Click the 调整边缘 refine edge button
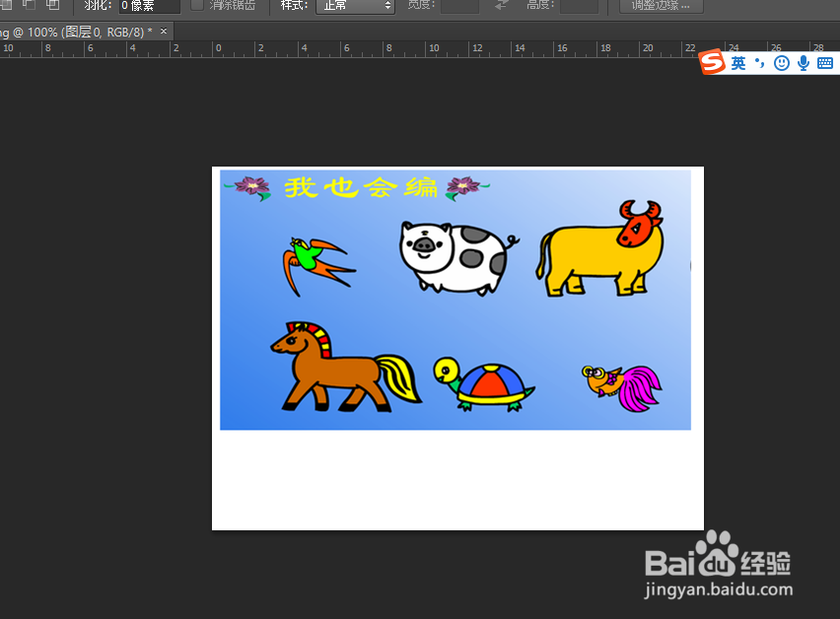The height and width of the screenshot is (619, 840). (x=662, y=5)
